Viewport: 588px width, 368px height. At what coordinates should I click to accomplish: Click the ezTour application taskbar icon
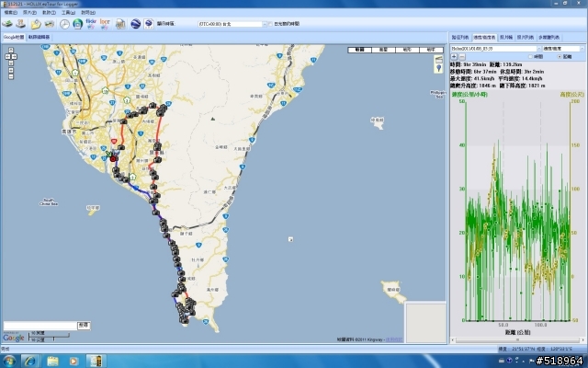click(96, 362)
